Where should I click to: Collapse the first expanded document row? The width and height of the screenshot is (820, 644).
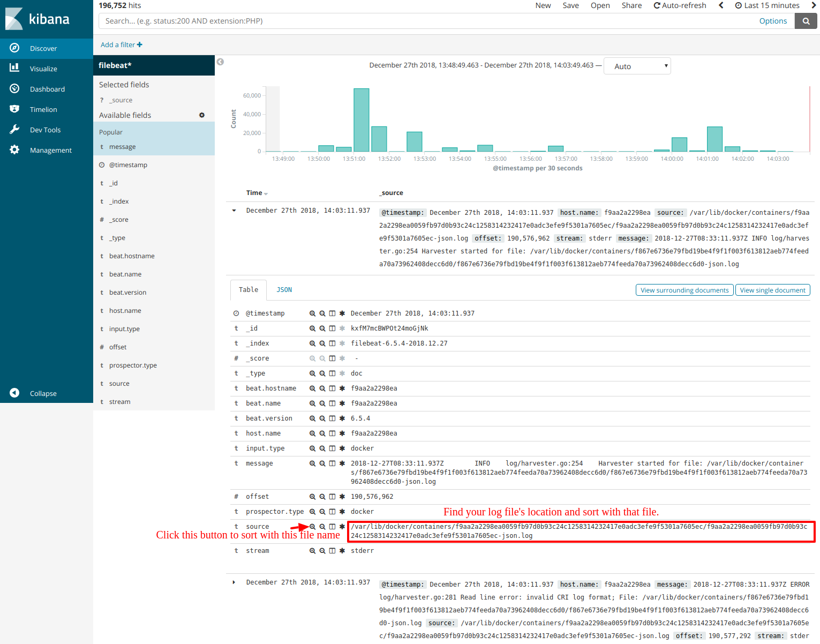click(234, 211)
